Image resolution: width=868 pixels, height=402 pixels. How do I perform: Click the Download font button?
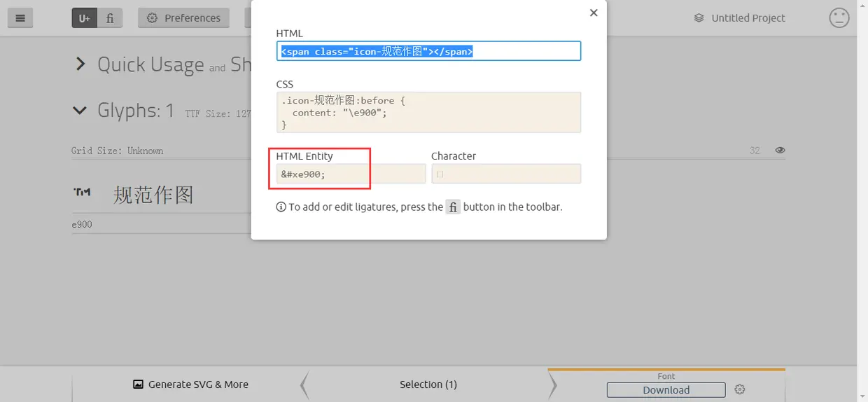pyautogui.click(x=666, y=390)
